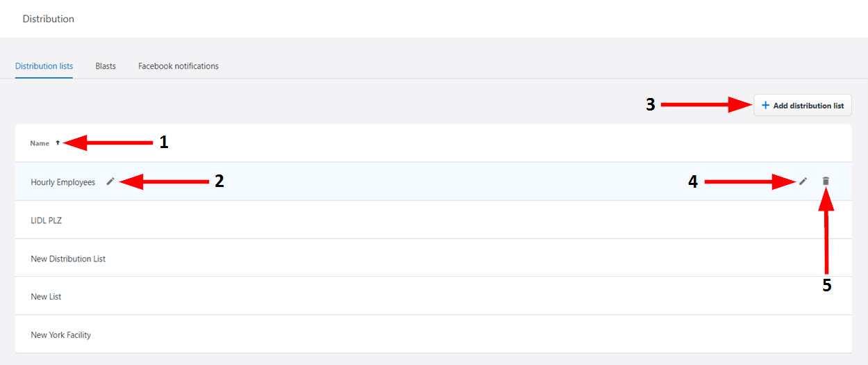
Task: Open the Facebook notifications tab
Action: [x=178, y=66]
